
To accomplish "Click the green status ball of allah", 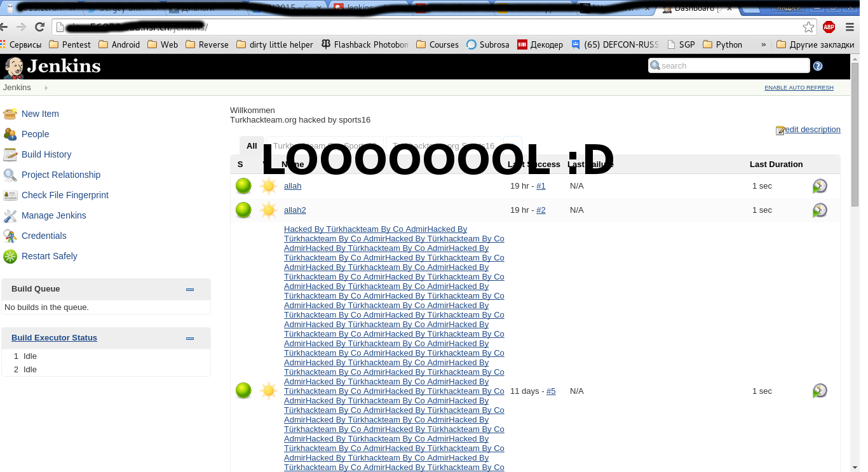I will click(243, 186).
